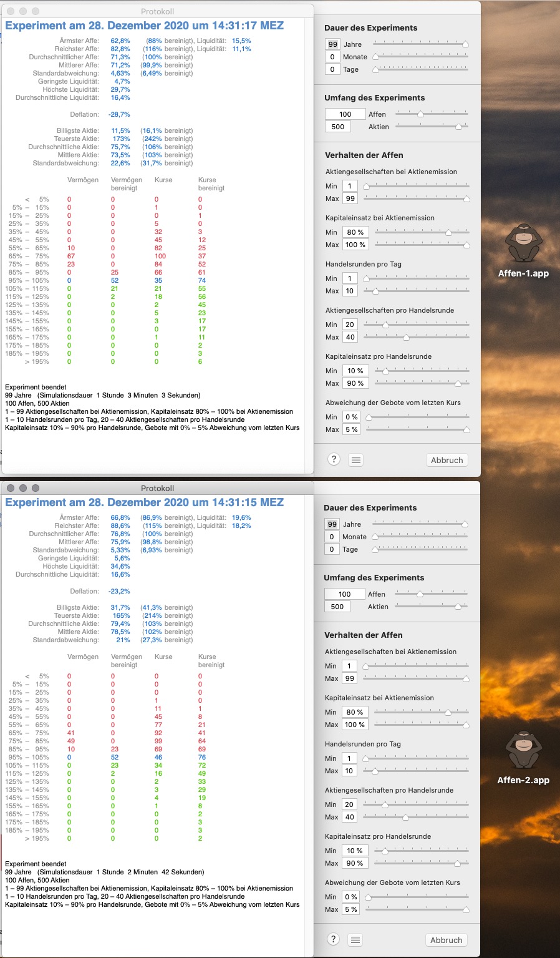Click the Ärmster Affe value '62,8%'

pos(120,41)
